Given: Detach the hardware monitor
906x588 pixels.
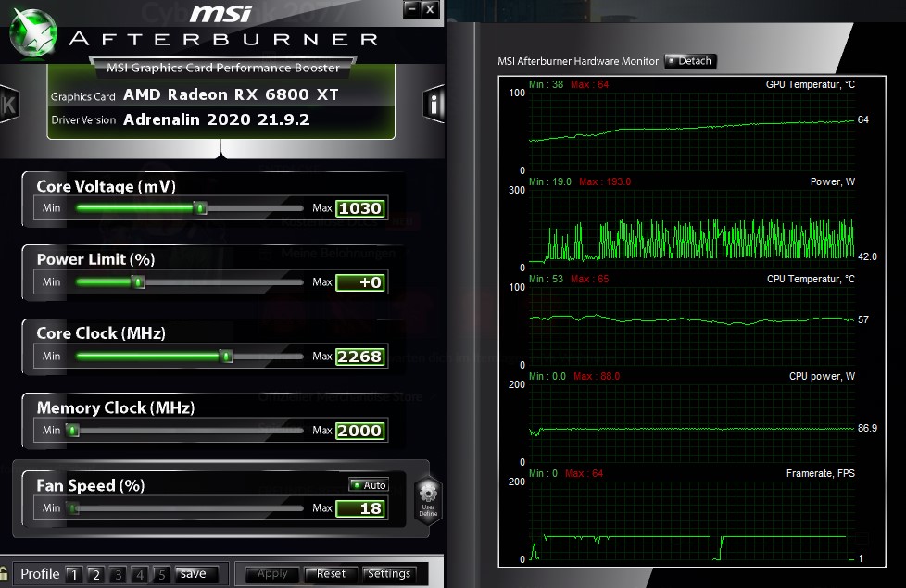Looking at the screenshot, I should point(690,61).
